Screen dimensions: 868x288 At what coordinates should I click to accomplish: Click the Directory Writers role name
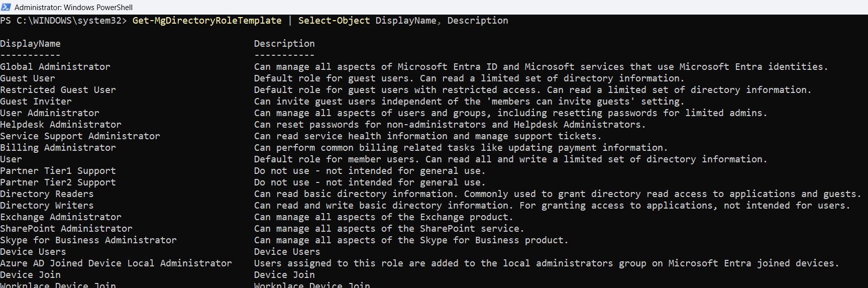tap(47, 206)
